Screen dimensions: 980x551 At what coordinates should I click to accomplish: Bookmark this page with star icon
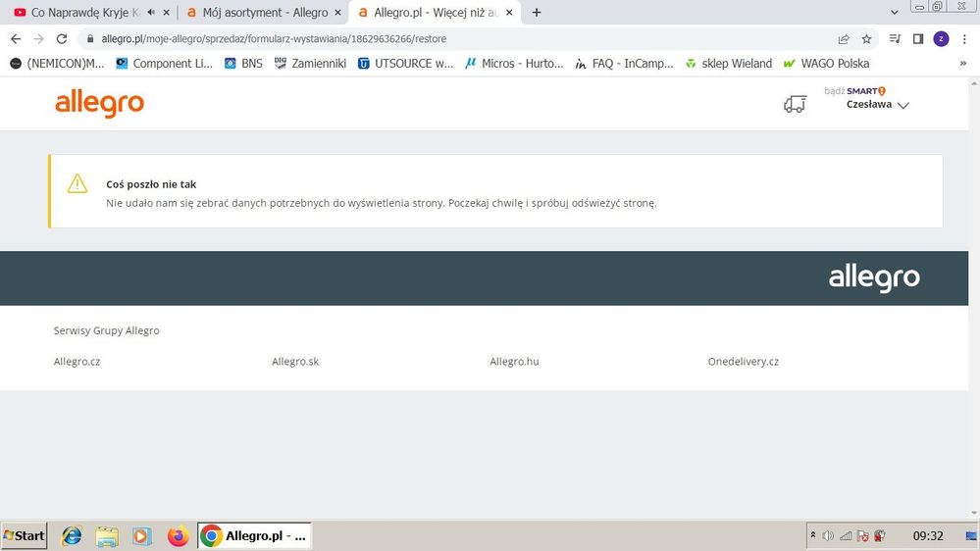[866, 39]
